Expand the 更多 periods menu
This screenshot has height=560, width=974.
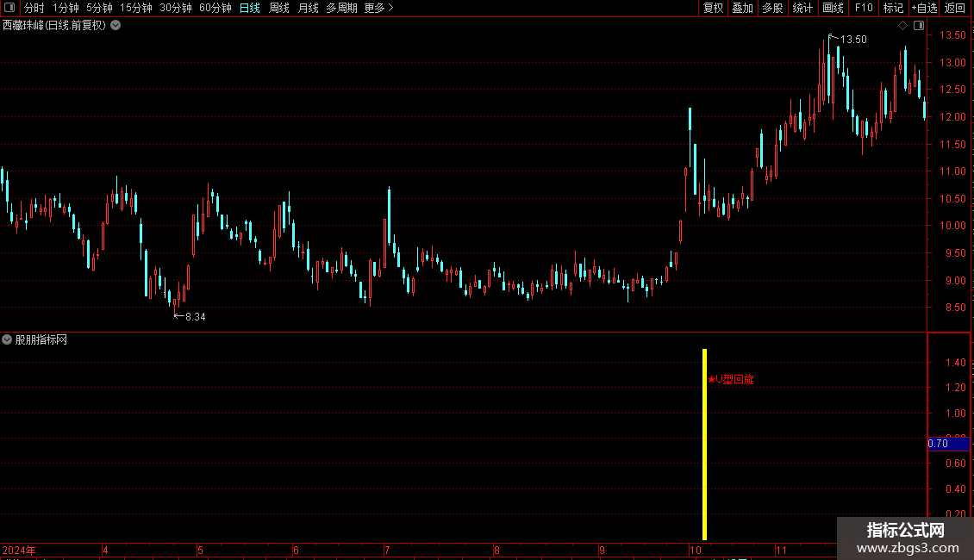pos(379,8)
